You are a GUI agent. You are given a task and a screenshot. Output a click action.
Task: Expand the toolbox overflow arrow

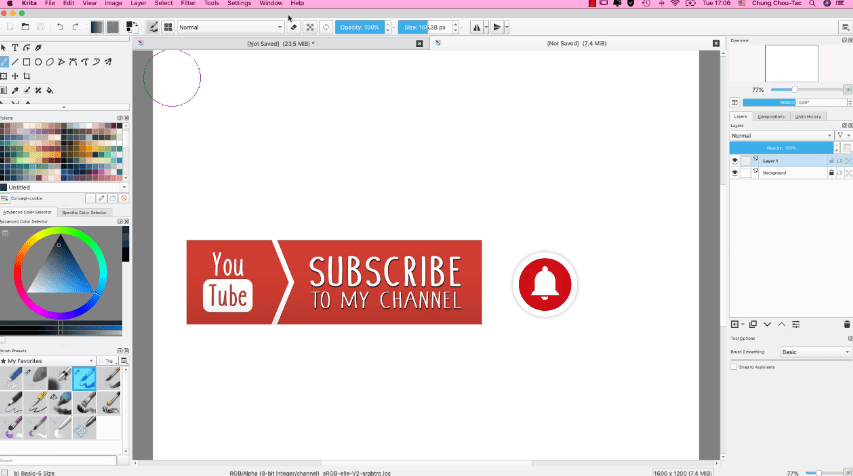coord(64,107)
